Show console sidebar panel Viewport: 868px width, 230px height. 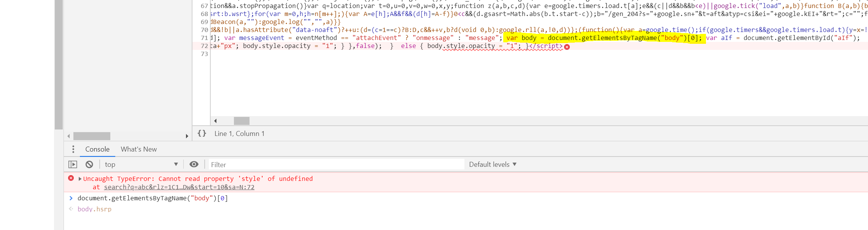tap(73, 165)
